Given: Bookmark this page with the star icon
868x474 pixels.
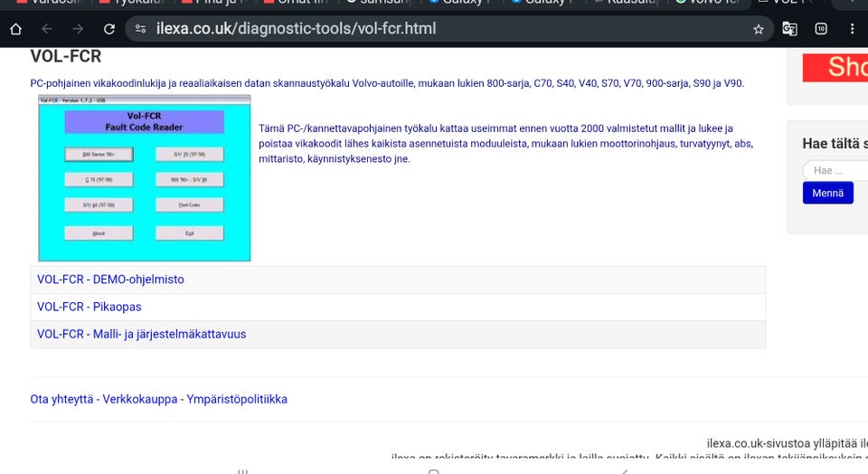Looking at the screenshot, I should coord(759,29).
